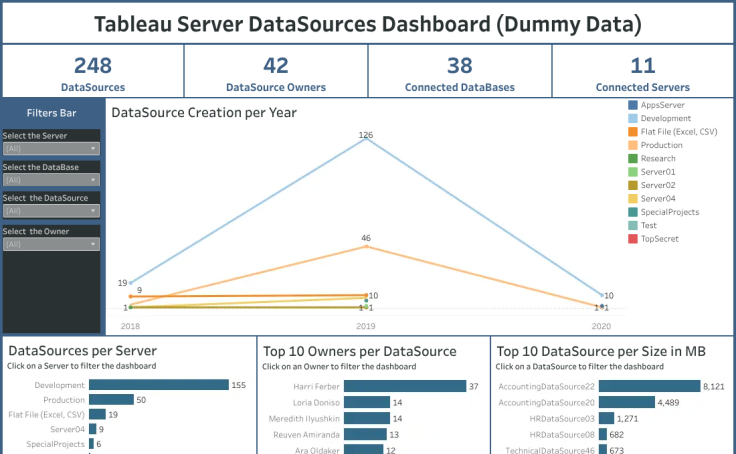736x454 pixels.
Task: Click the 42 DataSource Owners KPI number
Action: pyautogui.click(x=276, y=65)
